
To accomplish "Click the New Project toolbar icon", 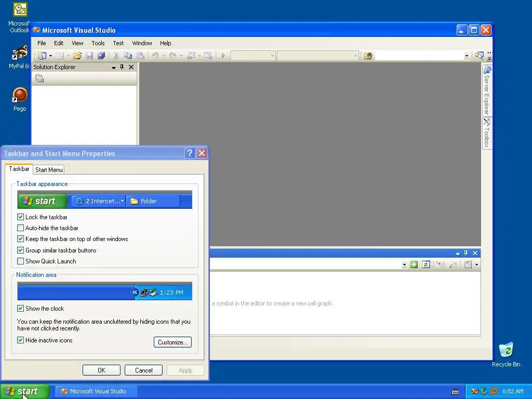I will coord(42,55).
